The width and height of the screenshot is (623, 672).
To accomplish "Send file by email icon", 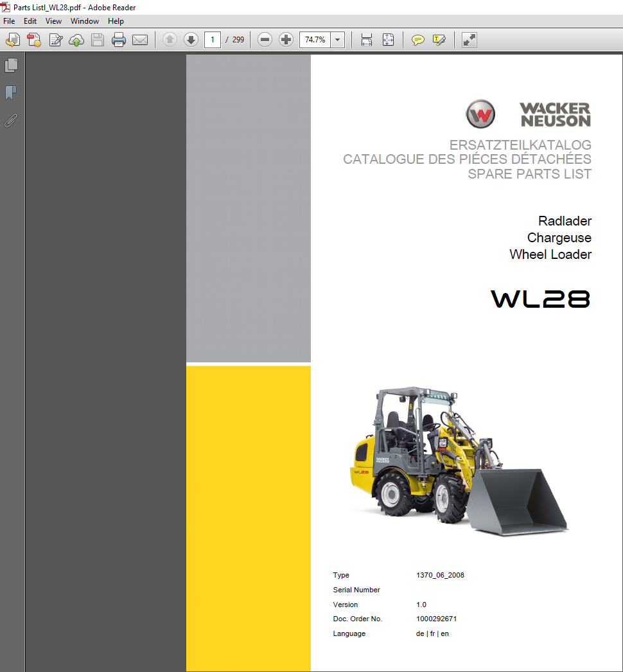I will click(x=140, y=40).
